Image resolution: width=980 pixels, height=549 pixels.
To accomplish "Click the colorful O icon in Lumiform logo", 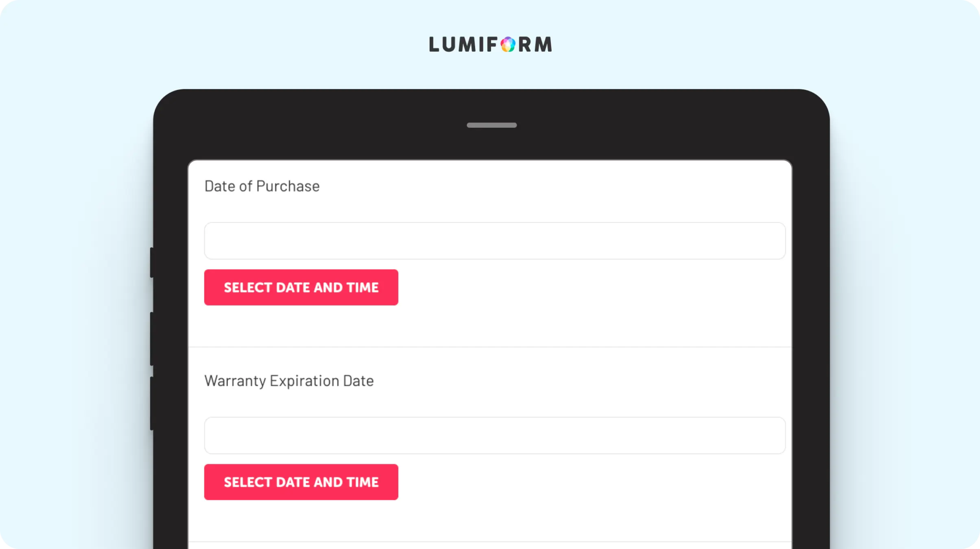I will [508, 44].
